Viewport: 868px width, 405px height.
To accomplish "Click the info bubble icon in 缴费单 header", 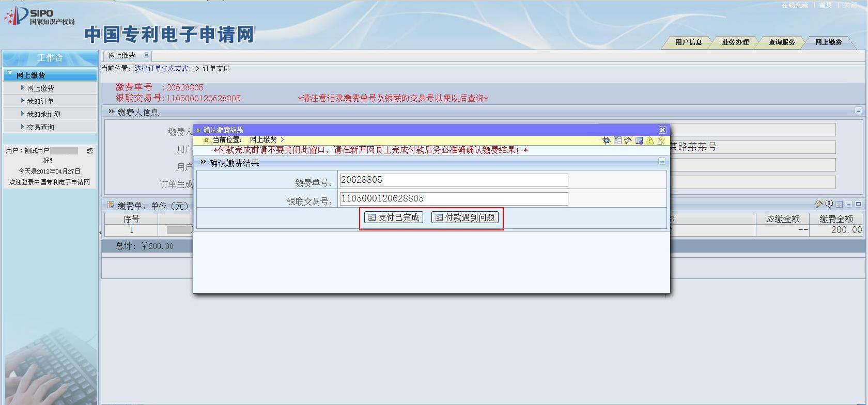I will tap(829, 204).
